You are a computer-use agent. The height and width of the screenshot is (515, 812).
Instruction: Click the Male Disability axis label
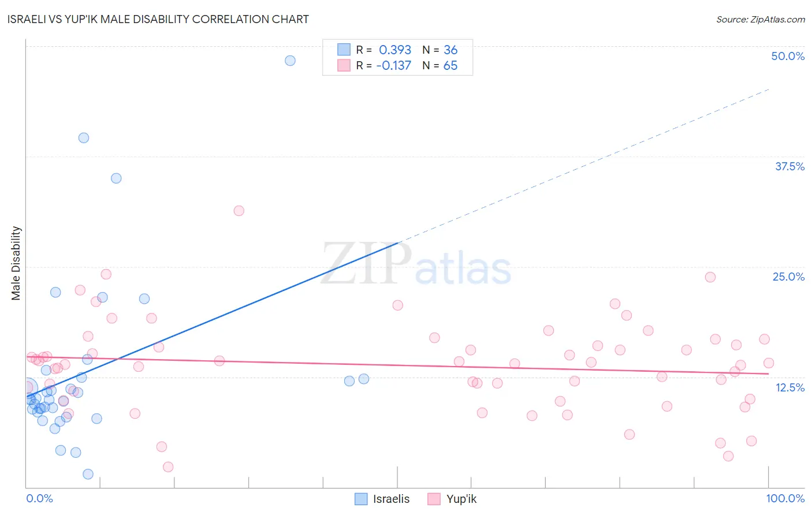(16, 263)
